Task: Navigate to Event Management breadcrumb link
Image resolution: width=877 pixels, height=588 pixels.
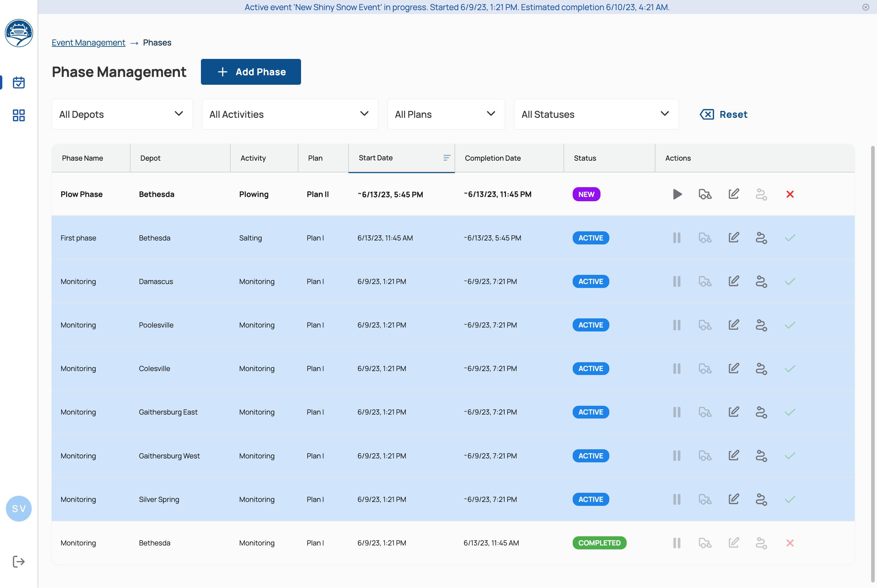Action: [88, 43]
